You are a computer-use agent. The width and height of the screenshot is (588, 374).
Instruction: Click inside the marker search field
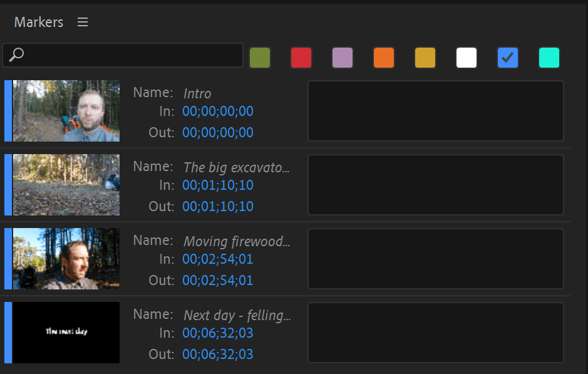pyautogui.click(x=125, y=56)
